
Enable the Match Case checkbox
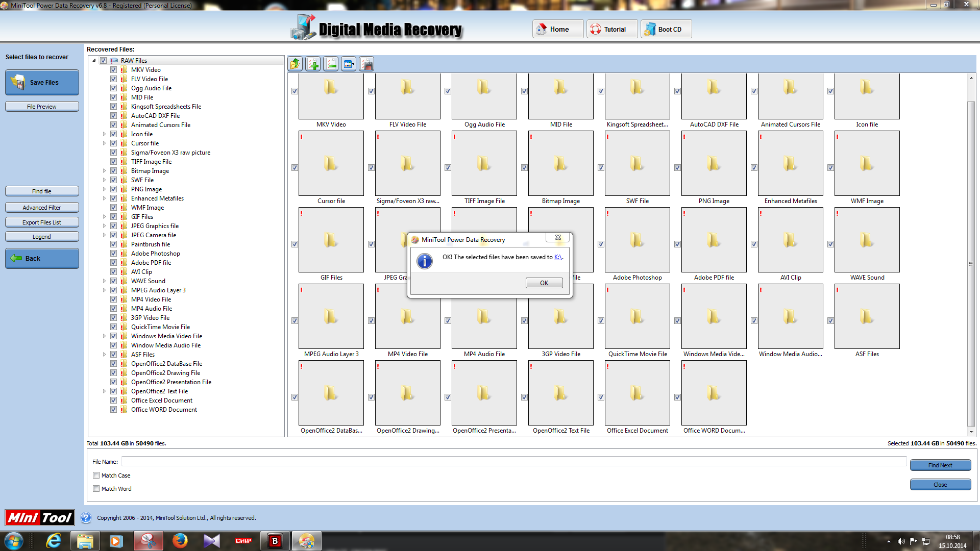(96, 475)
